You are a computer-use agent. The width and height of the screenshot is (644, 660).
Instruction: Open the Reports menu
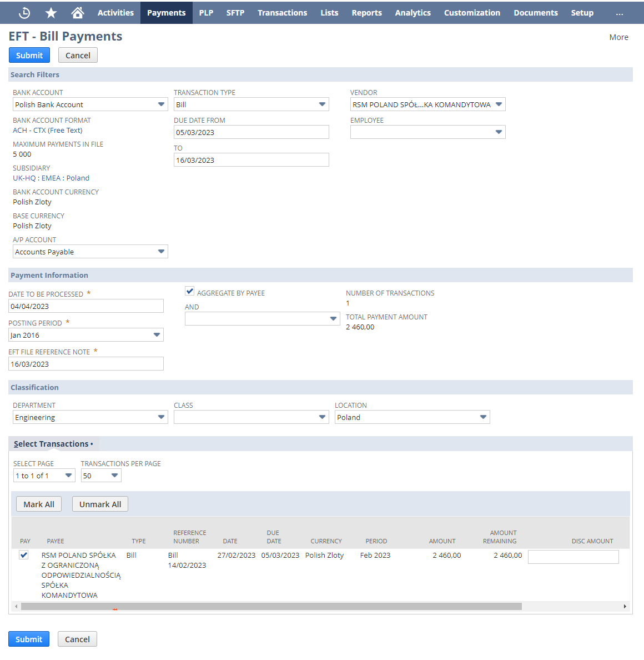pyautogui.click(x=366, y=13)
